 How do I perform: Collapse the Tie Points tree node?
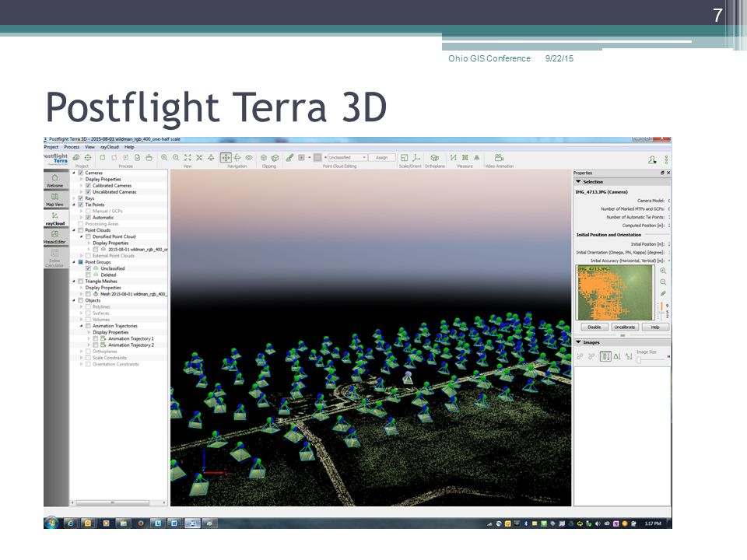click(74, 205)
